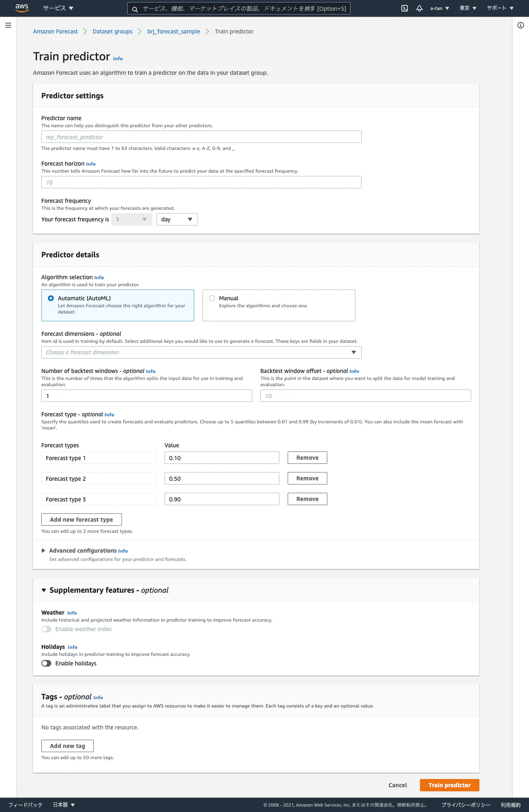
Task: Open the forecast frequency day unit dropdown
Action: click(177, 219)
